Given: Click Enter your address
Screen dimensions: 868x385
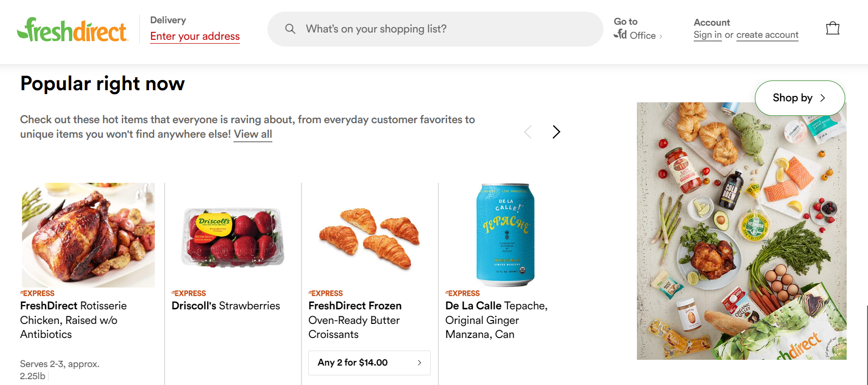Looking at the screenshot, I should coord(195,36).
